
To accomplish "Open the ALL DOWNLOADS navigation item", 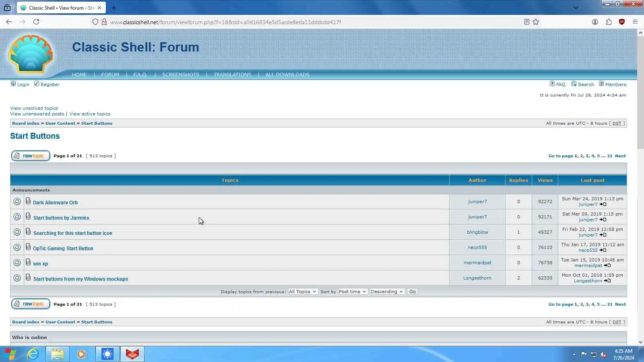I will coord(287,75).
